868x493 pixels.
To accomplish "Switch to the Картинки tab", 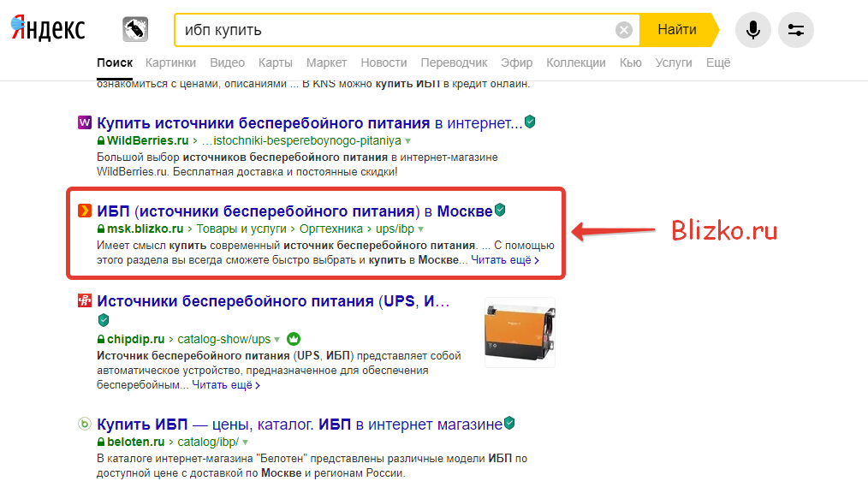I will (x=170, y=62).
